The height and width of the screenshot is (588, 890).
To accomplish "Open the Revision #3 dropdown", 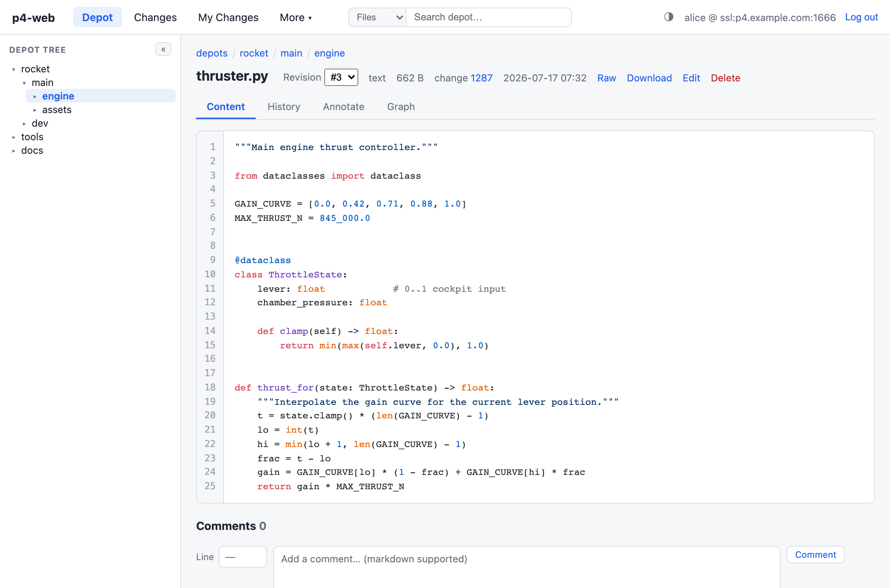I will pyautogui.click(x=341, y=77).
